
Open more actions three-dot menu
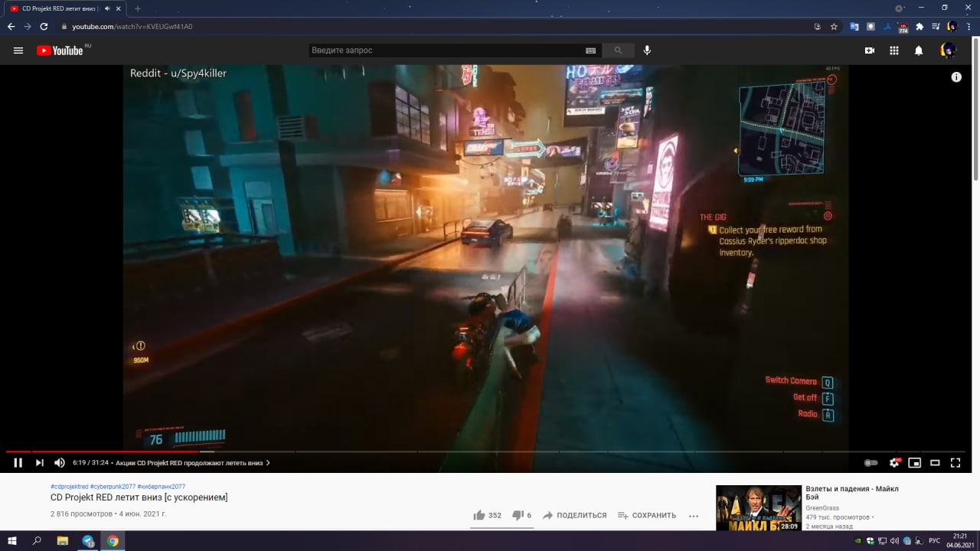(694, 516)
